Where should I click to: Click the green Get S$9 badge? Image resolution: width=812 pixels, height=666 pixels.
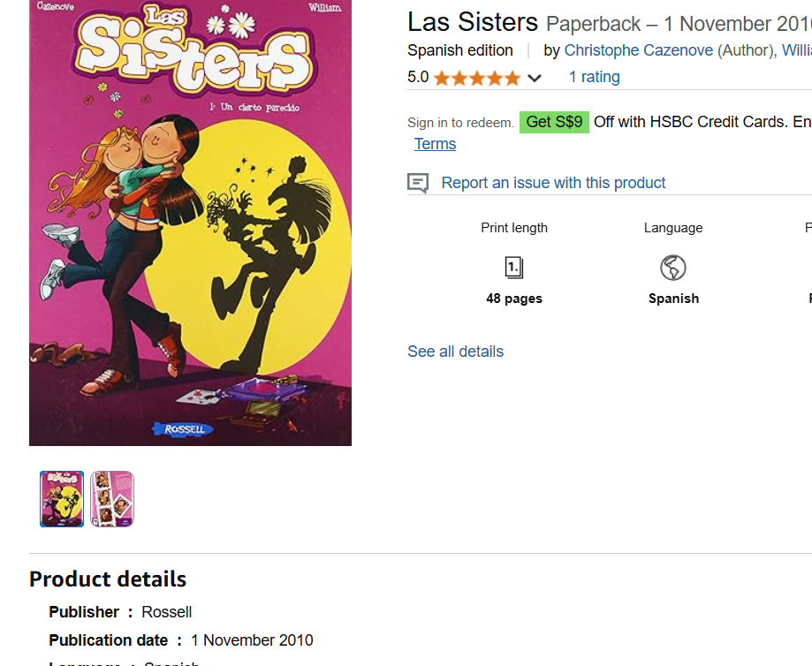click(x=554, y=122)
